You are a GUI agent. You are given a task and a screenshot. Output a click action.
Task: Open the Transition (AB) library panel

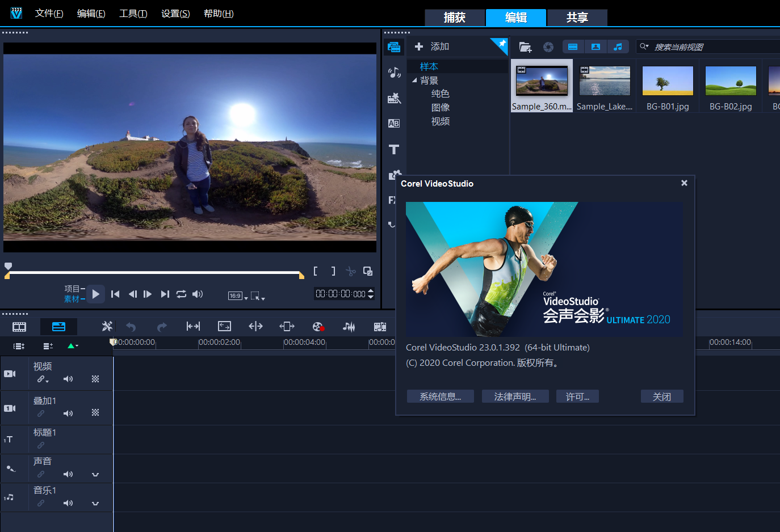[x=394, y=124]
